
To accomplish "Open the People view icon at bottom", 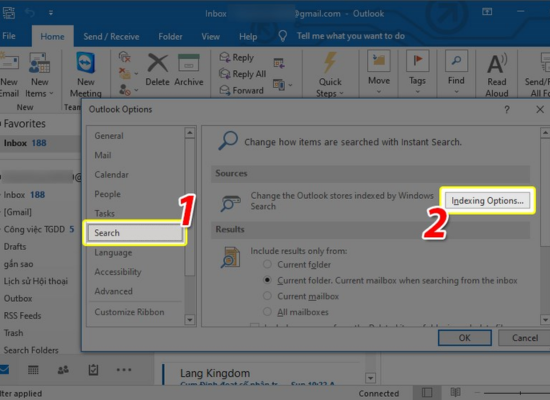I will (x=63, y=369).
